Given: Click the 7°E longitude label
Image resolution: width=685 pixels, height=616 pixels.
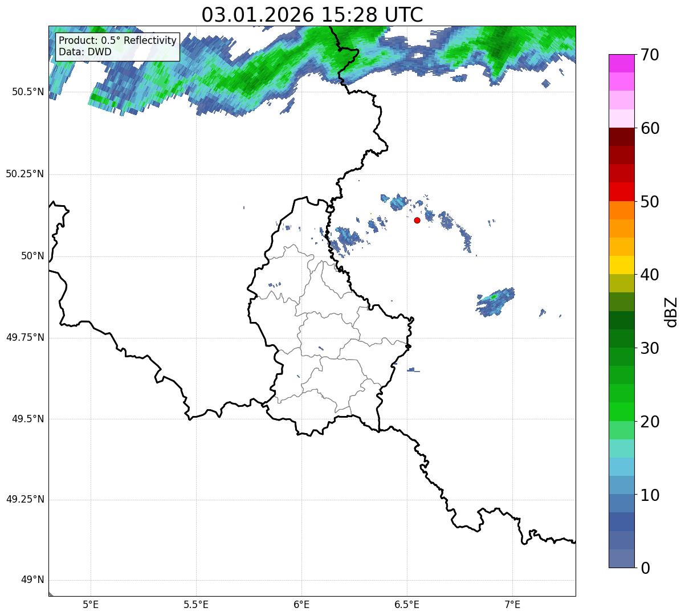Looking at the screenshot, I should click(x=513, y=604).
